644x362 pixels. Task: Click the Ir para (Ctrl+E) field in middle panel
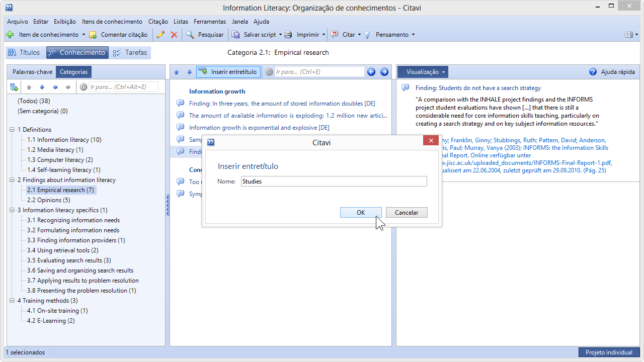[319, 72]
